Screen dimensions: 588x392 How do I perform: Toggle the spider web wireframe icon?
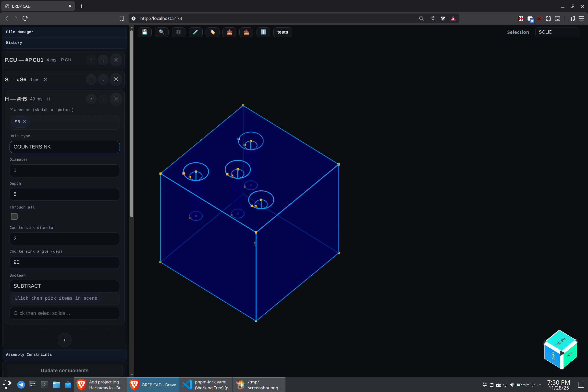(179, 32)
